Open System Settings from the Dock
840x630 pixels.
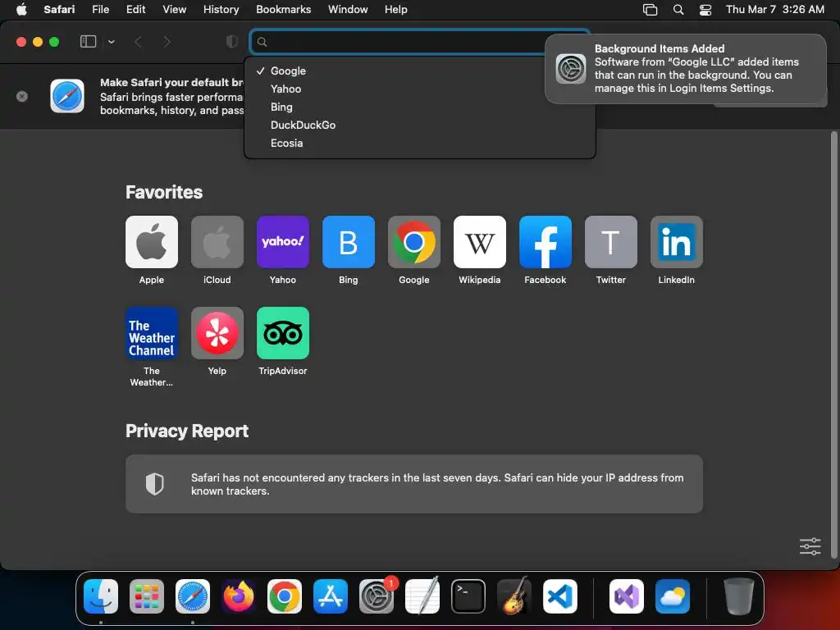pyautogui.click(x=376, y=596)
